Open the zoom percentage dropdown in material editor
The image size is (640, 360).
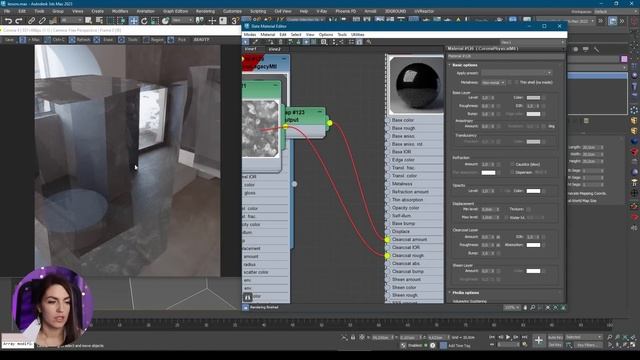(512, 308)
